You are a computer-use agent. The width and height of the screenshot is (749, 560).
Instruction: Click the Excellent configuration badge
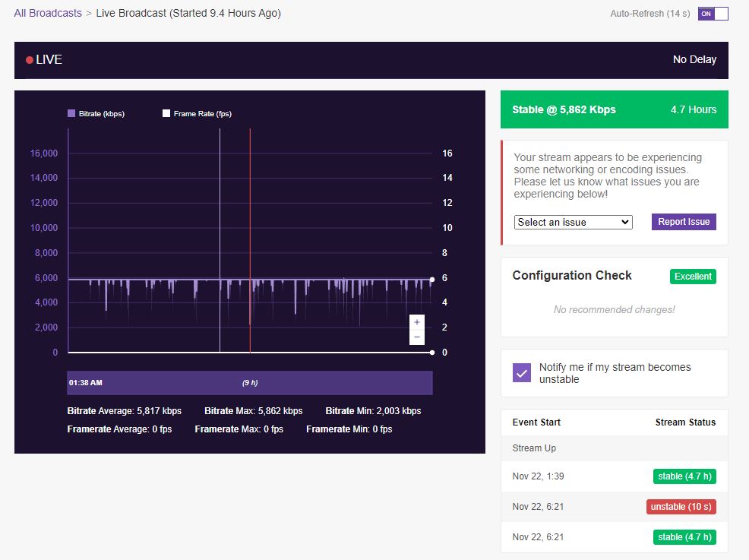click(x=693, y=277)
